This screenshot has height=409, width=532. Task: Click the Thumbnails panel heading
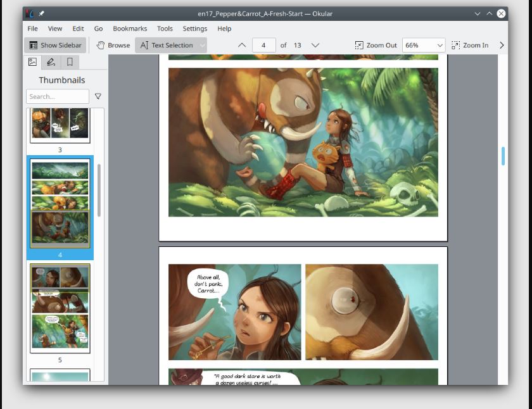(x=62, y=80)
